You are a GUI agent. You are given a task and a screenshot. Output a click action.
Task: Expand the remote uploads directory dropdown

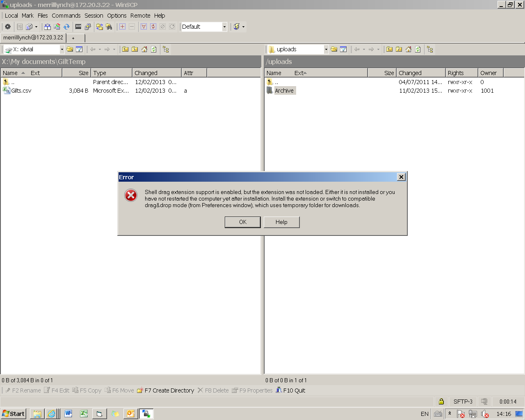point(326,49)
